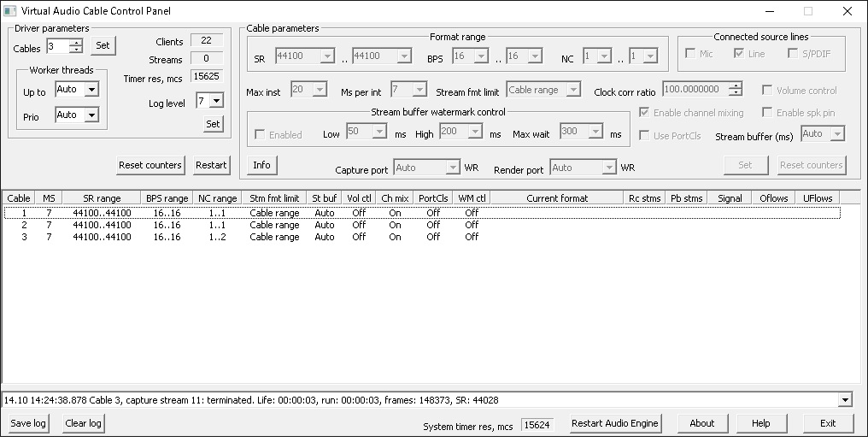This screenshot has height=442, width=868.
Task: Click the Clock corr ratio field
Action: (695, 89)
